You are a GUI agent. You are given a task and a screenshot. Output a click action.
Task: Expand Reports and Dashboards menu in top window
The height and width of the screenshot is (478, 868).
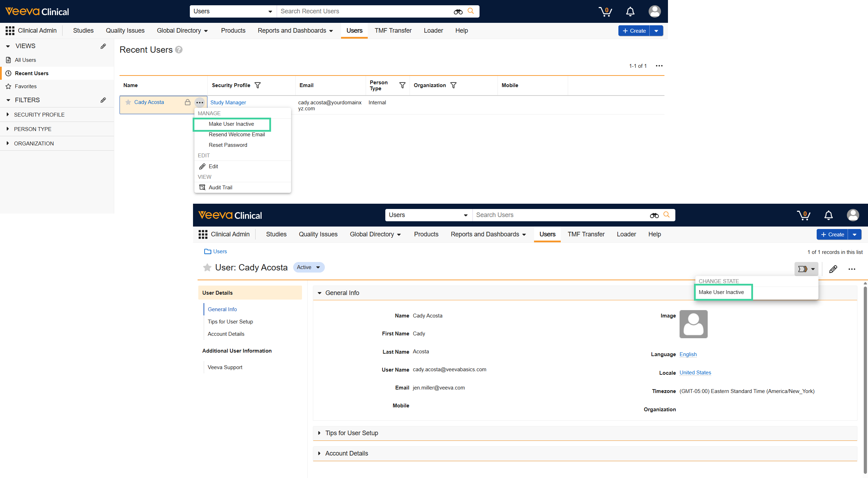point(295,31)
